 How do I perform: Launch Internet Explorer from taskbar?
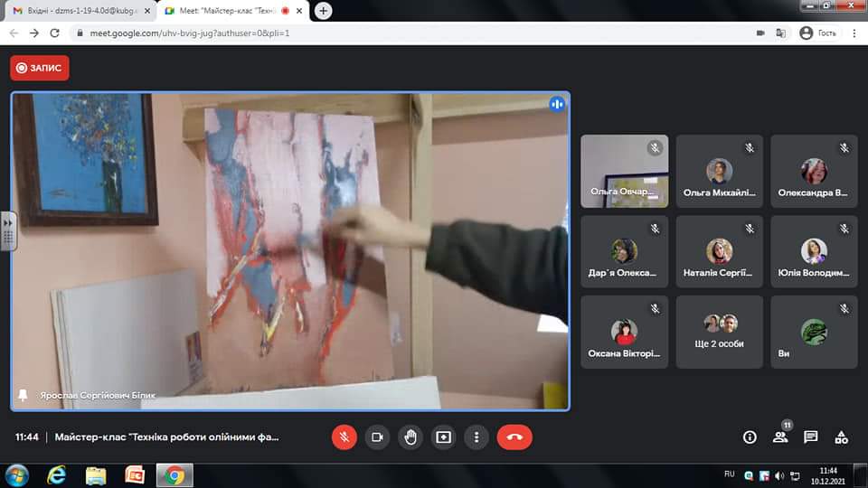pos(56,475)
